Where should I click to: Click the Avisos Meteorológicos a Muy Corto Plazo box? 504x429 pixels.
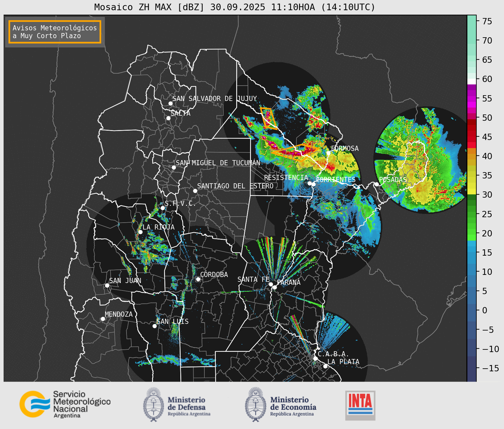point(55,32)
